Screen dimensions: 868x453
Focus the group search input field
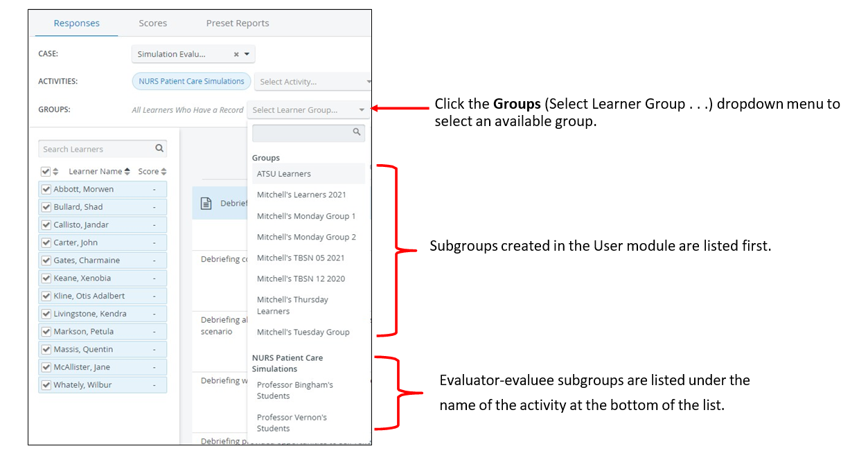point(308,132)
